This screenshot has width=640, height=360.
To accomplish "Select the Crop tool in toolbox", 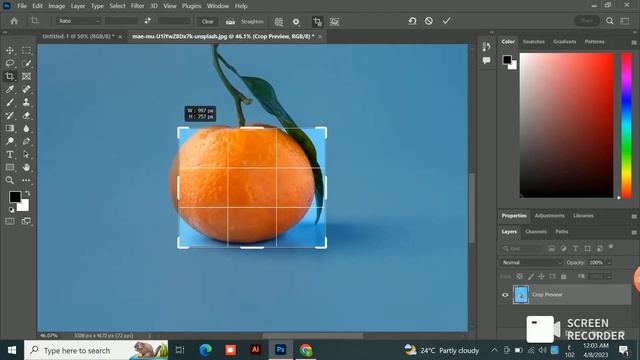I will coord(10,76).
